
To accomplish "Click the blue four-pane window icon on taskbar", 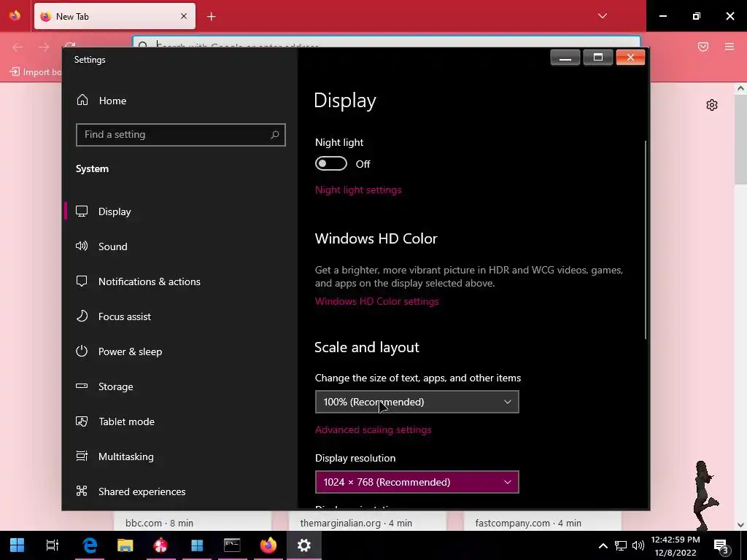I will 197,545.
